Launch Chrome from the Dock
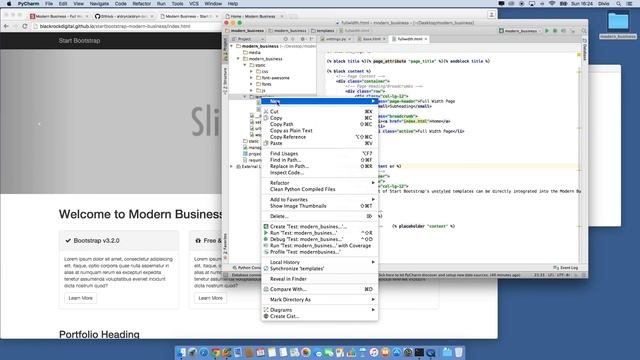Screen dimensions: 640x360 (215, 352)
